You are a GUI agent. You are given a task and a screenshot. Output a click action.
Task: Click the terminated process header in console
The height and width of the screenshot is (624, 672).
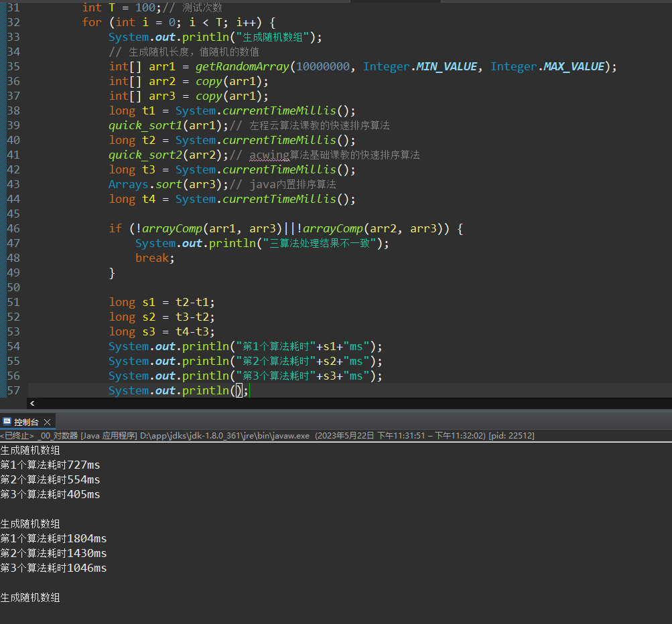267,435
